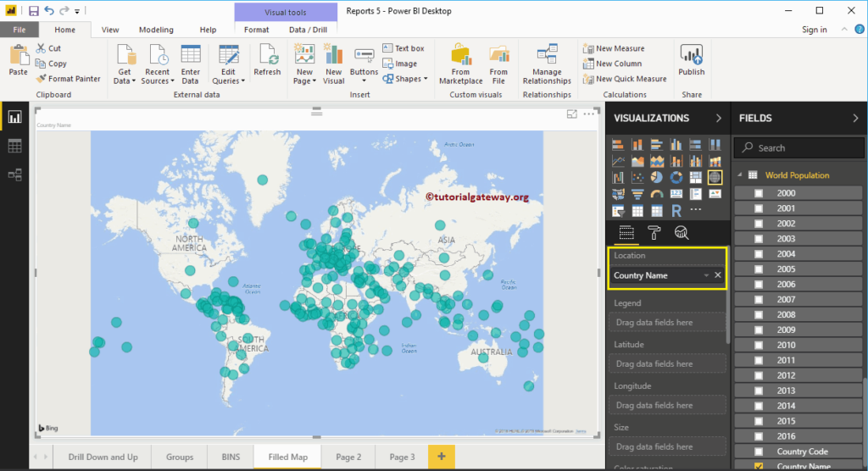Collapse the Visualizations pane chevron
This screenshot has height=471, width=868.
(x=719, y=118)
